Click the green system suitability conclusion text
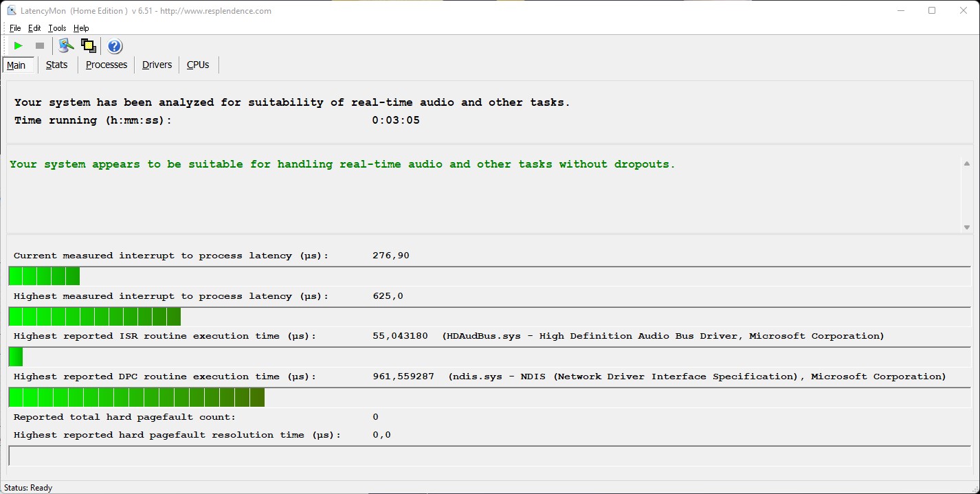Screen dimensions: 980x494 pyautogui.click(x=342, y=164)
